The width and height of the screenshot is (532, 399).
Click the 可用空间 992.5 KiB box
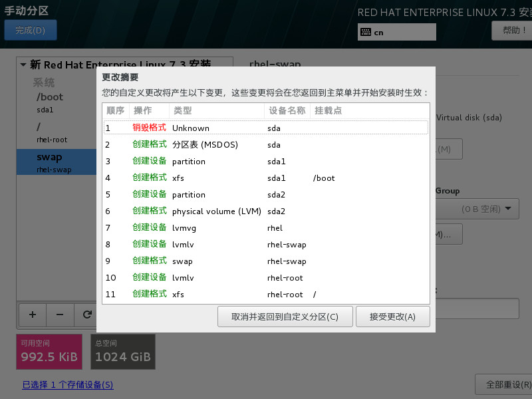(49, 352)
